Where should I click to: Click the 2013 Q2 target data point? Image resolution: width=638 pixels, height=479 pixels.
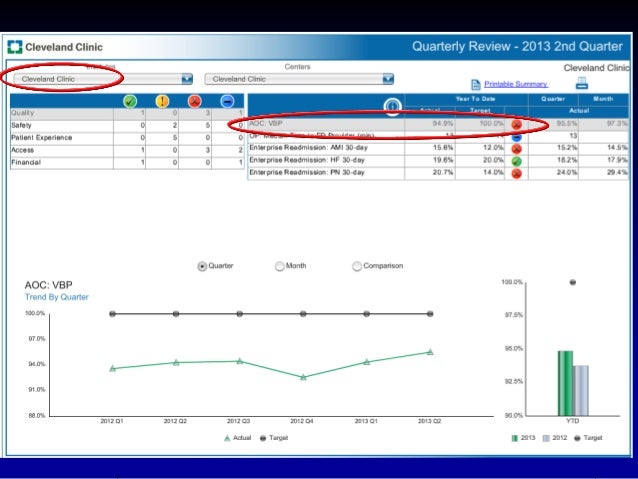[x=430, y=314]
